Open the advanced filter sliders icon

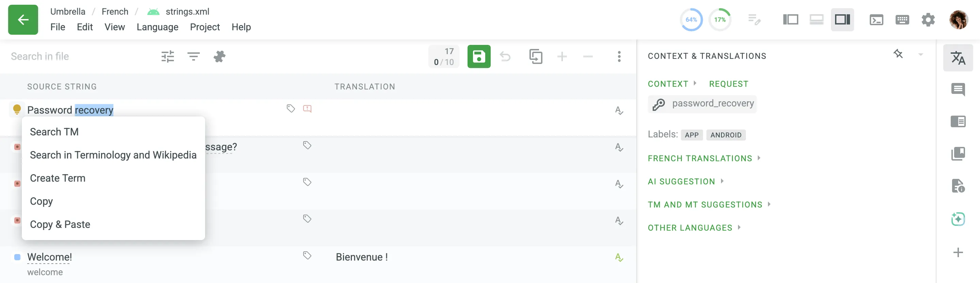(167, 57)
